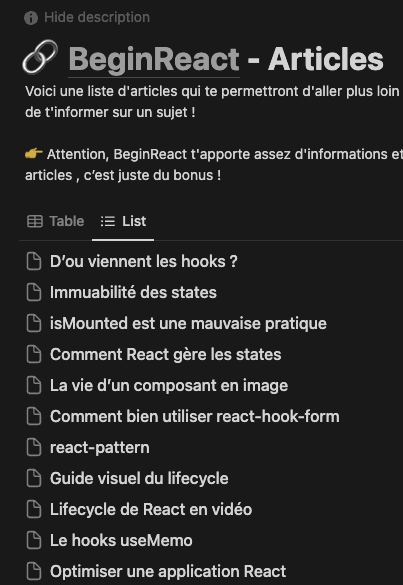Click the List view bullet icon

[x=108, y=221]
